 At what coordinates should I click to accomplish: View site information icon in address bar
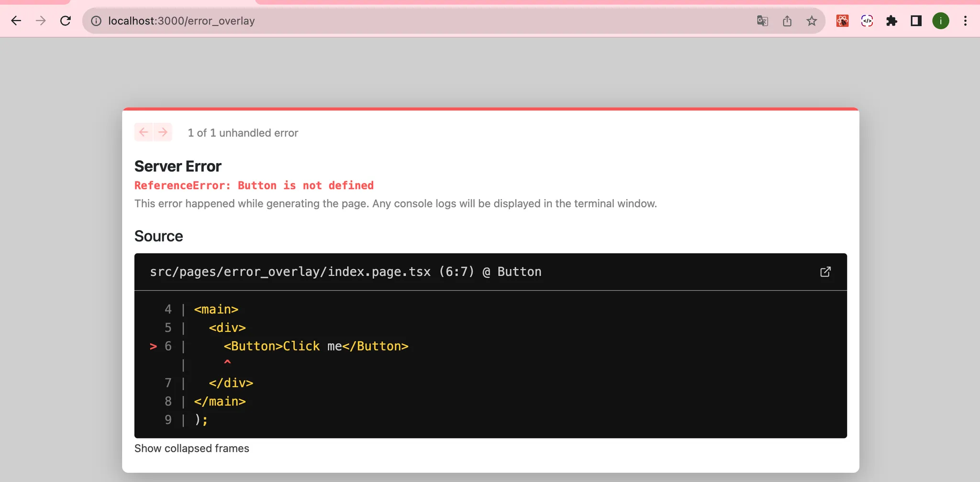(x=96, y=21)
